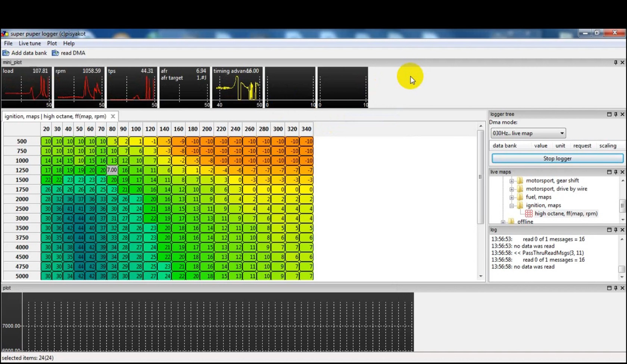Collapse the ignition, maps tree node
Screen dimensions: 627x364
(512, 205)
